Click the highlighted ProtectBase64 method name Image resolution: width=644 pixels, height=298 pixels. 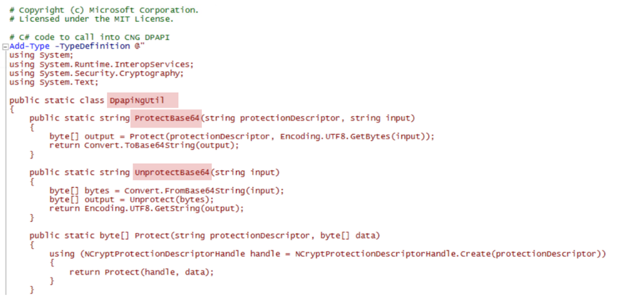point(166,119)
